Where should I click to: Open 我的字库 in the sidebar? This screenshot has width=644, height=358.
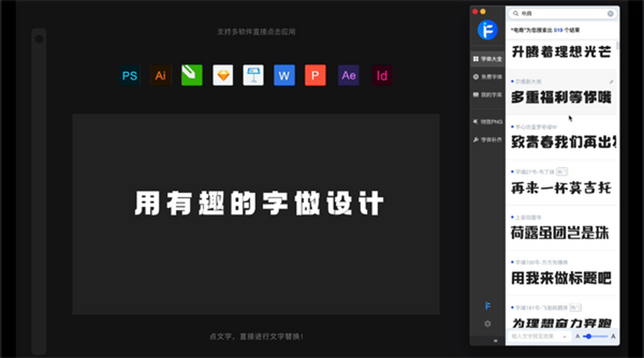[x=487, y=95]
